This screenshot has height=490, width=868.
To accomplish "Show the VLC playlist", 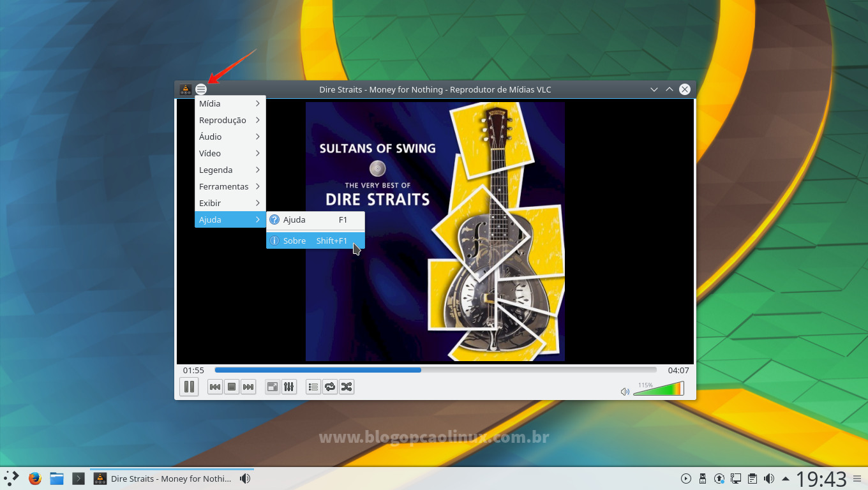I will [313, 386].
